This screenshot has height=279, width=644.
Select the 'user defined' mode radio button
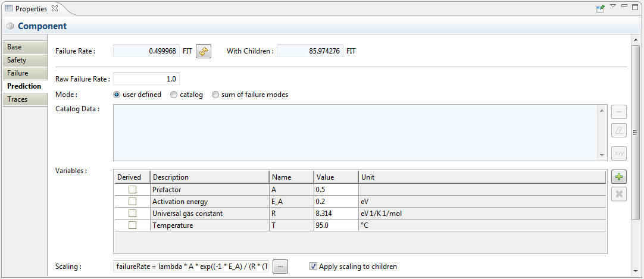point(117,95)
